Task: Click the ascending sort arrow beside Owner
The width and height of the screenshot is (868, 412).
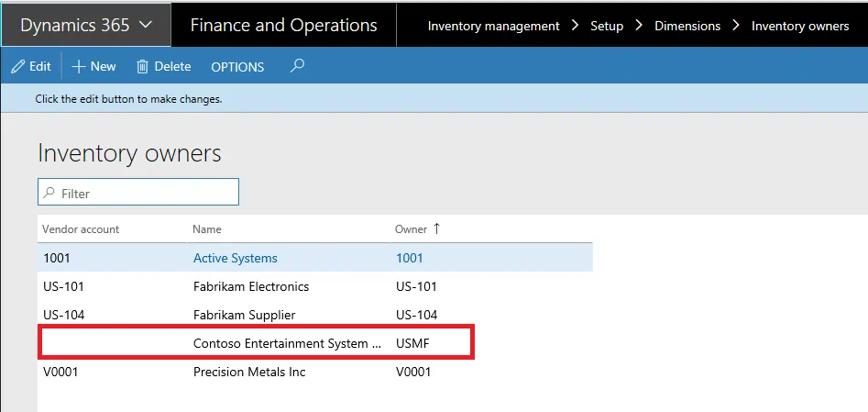Action: [x=436, y=228]
